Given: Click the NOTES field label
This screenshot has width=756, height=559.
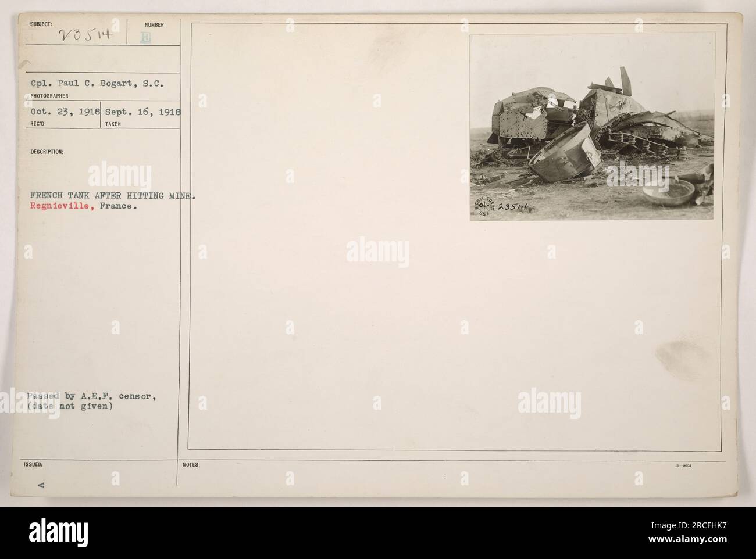Looking at the screenshot, I should (190, 465).
